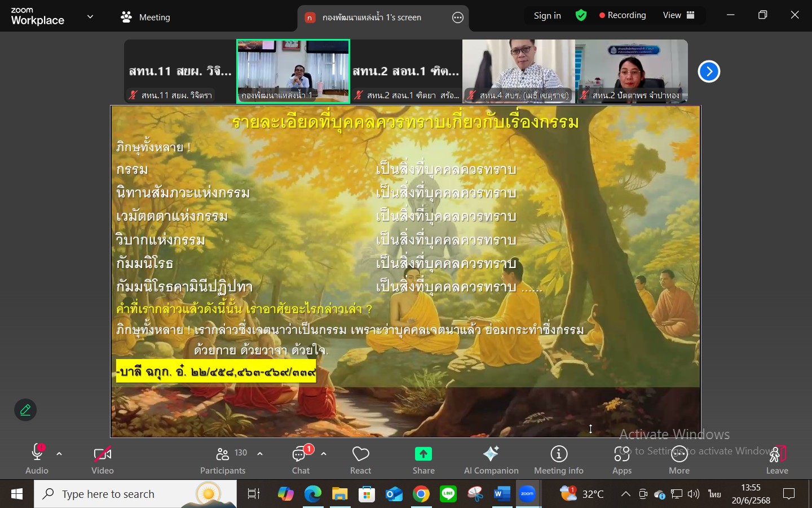Open Windows Start menu
Screen dimensions: 812x508
(x=17, y=494)
